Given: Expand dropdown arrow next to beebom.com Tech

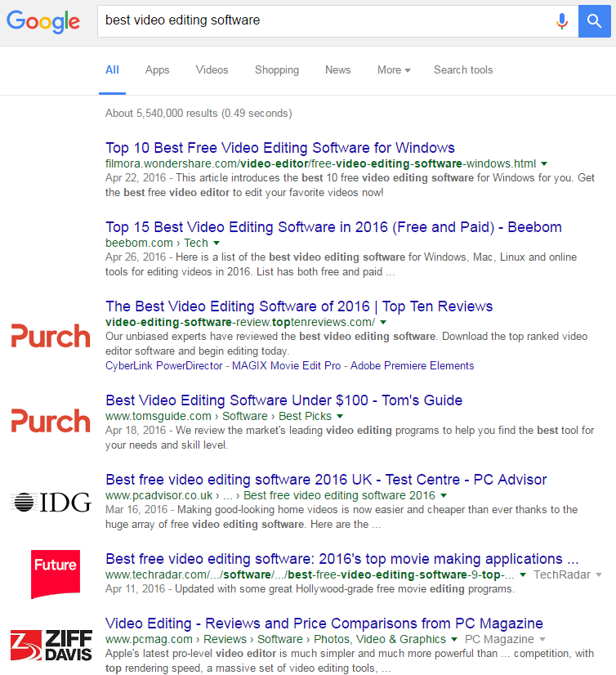Looking at the screenshot, I should click(x=216, y=244).
